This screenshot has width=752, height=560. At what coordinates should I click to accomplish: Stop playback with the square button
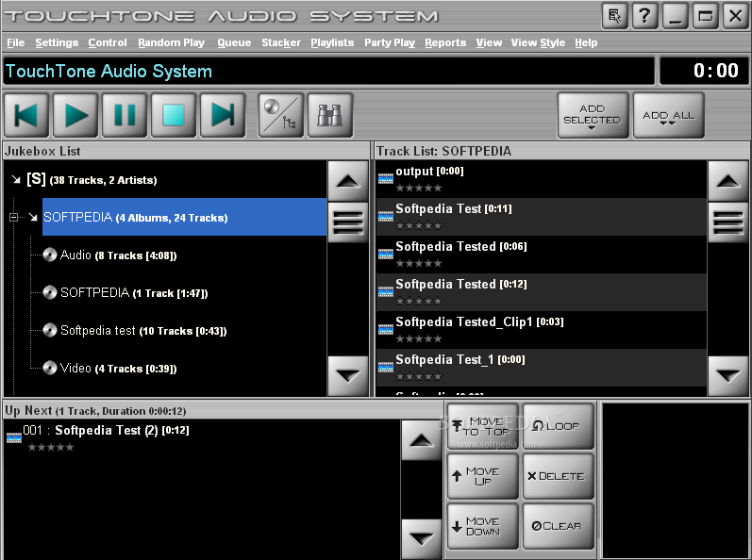(x=174, y=115)
